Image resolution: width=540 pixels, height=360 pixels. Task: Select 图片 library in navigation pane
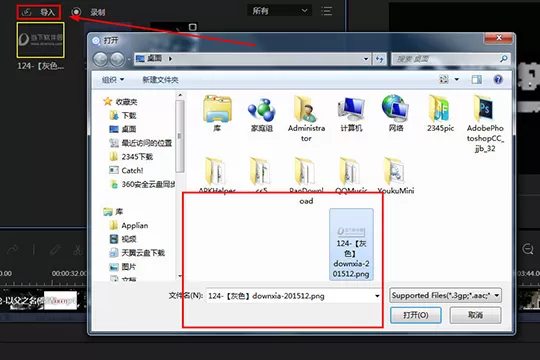point(123,267)
